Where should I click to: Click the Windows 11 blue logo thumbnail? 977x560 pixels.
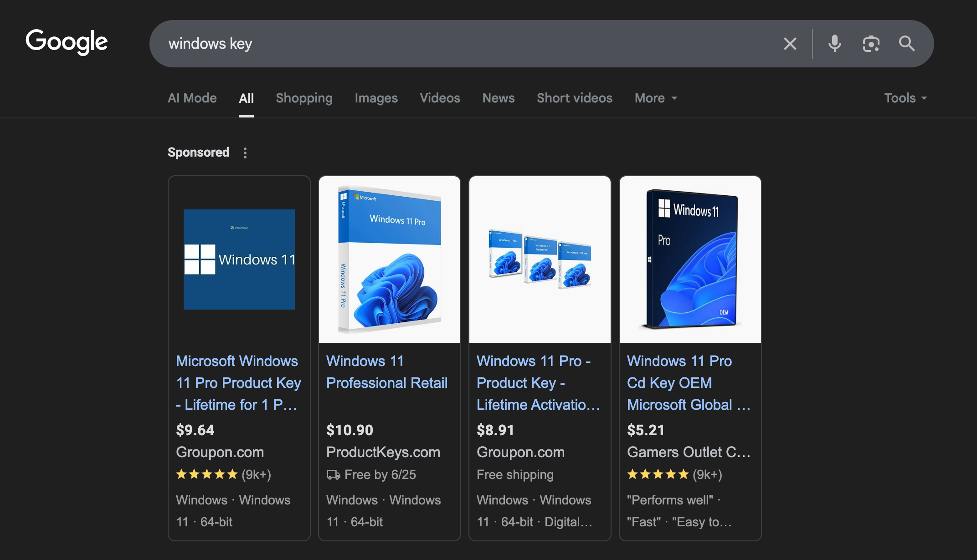tap(239, 260)
